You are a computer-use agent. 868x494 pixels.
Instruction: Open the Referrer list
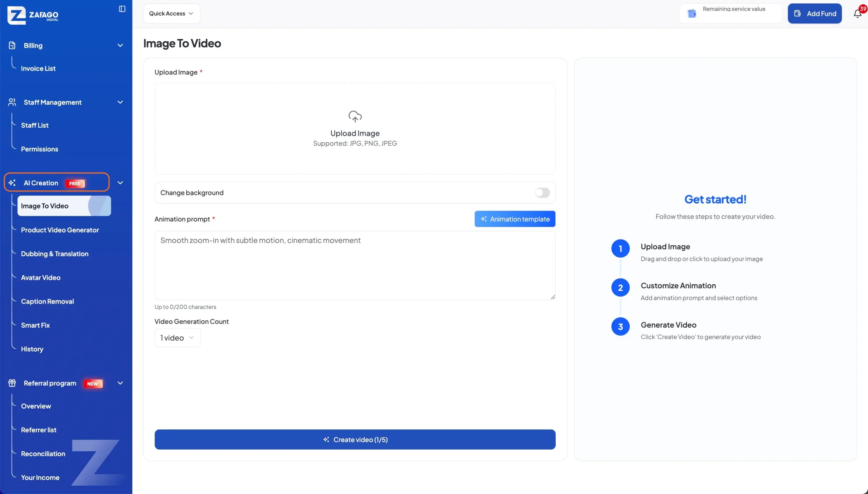pos(39,430)
